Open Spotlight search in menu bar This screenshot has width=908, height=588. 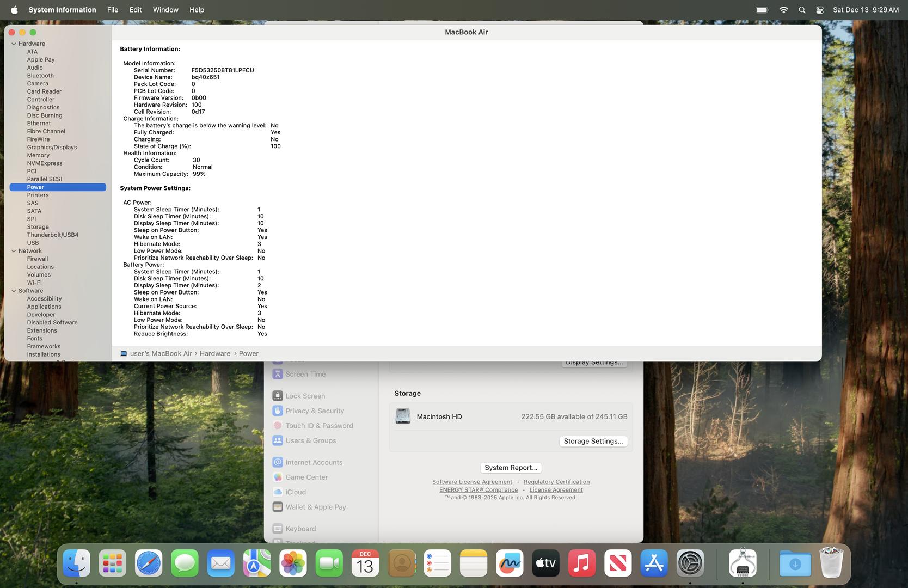click(802, 10)
